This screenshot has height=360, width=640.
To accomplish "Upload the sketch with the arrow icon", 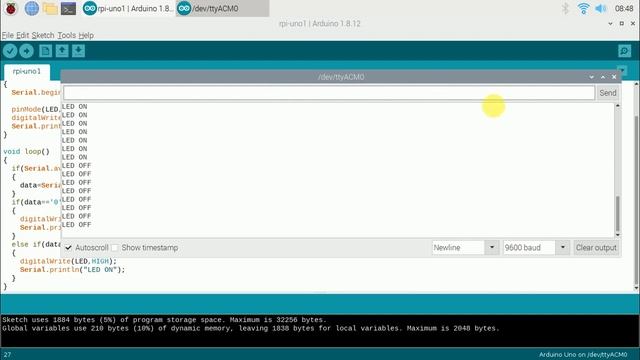I will coord(27,51).
